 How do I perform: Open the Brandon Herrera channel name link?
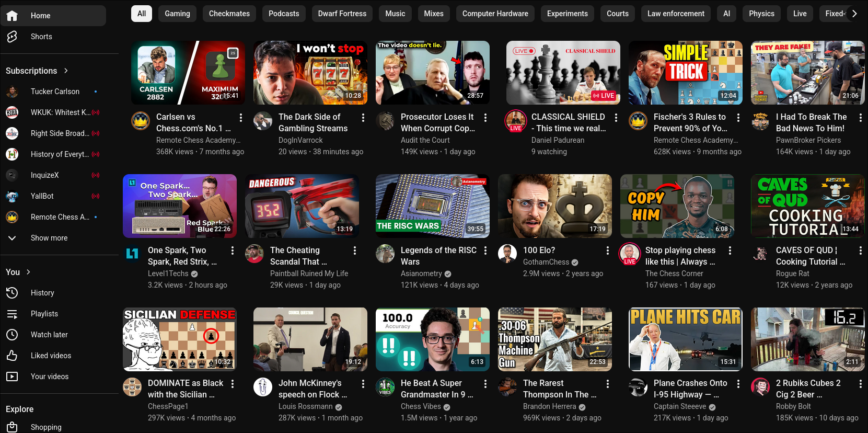[549, 406]
